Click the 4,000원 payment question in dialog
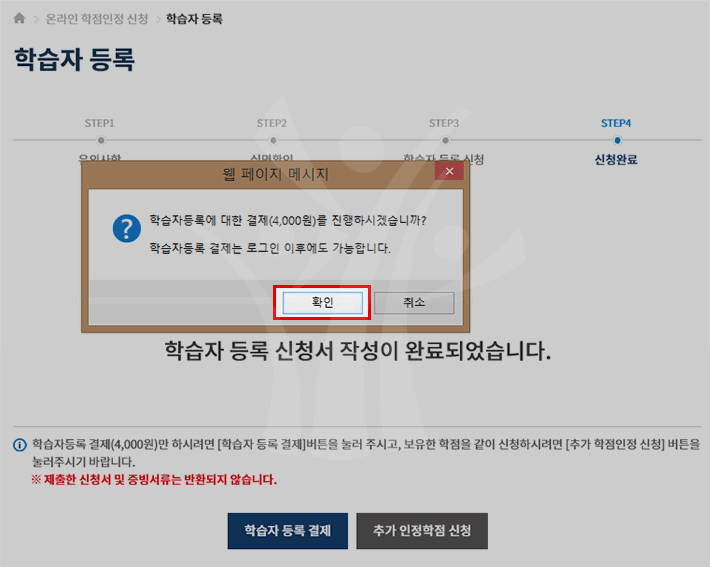Screen dimensions: 710x567 [x=293, y=220]
